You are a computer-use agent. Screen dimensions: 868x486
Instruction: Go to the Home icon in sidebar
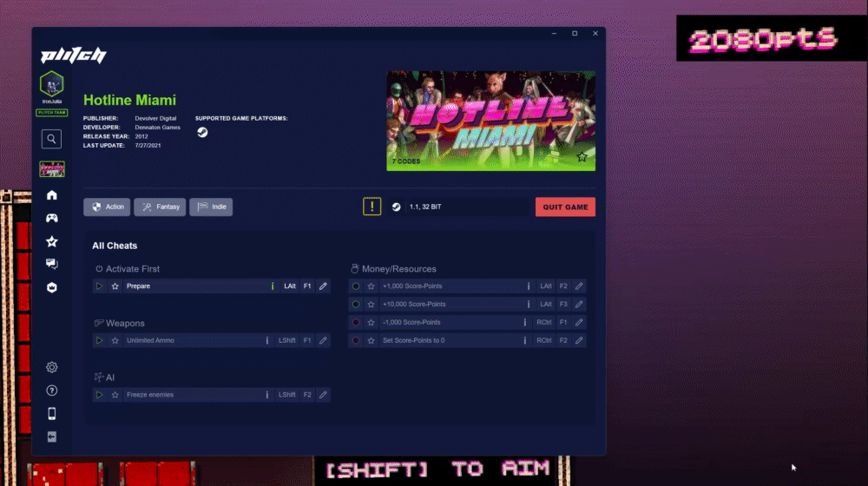[x=51, y=195]
